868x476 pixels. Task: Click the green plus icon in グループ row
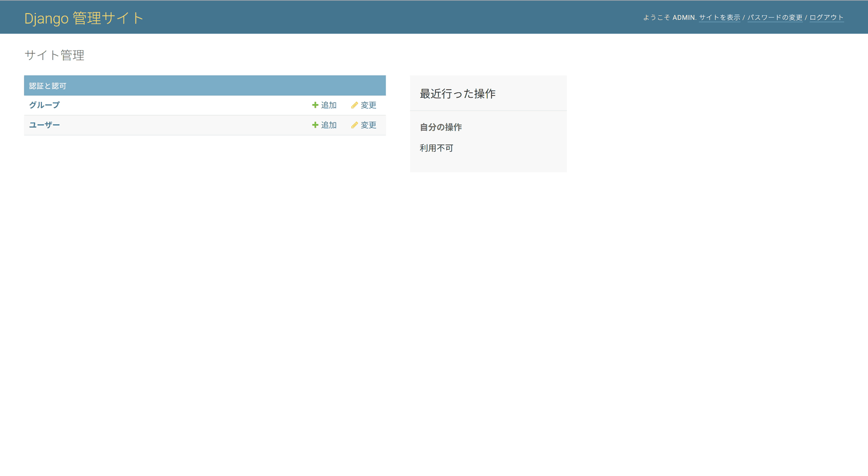click(315, 105)
